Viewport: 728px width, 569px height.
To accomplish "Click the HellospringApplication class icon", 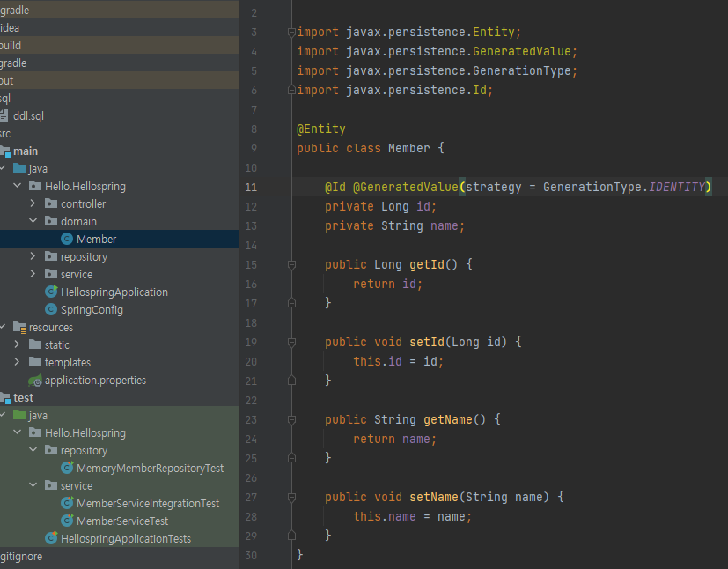I will 51,292.
